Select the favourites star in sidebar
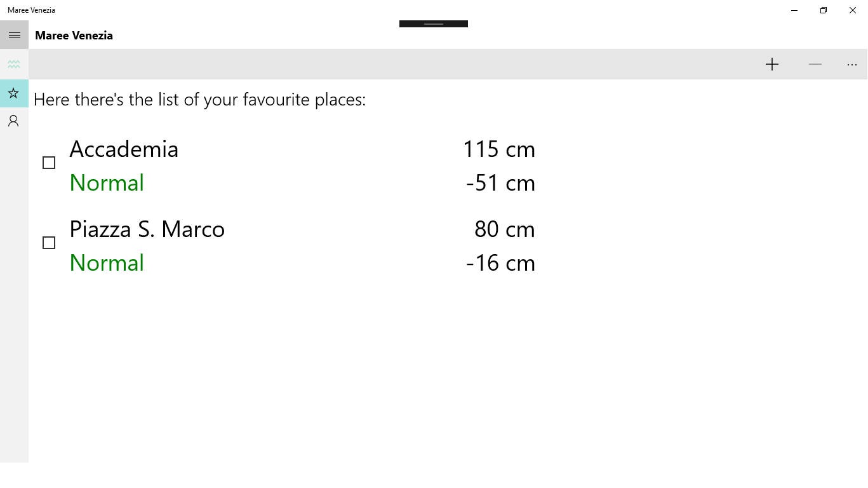The height and width of the screenshot is (488, 868). [14, 93]
